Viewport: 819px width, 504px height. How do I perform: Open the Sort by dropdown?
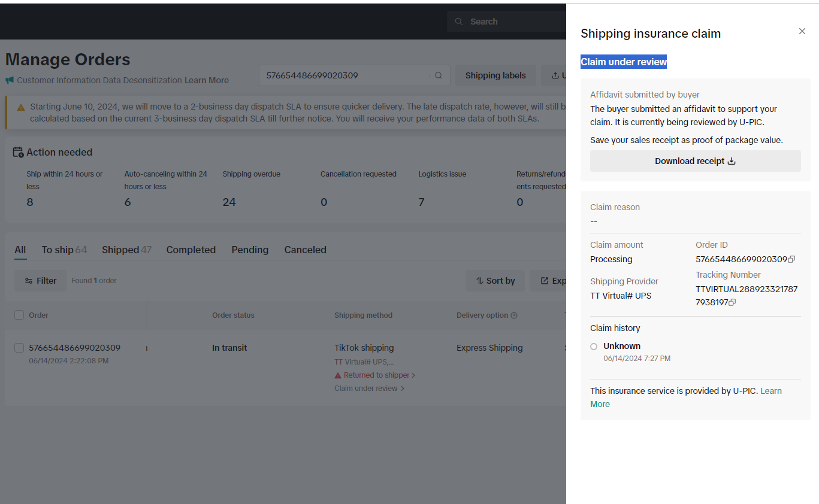(495, 281)
